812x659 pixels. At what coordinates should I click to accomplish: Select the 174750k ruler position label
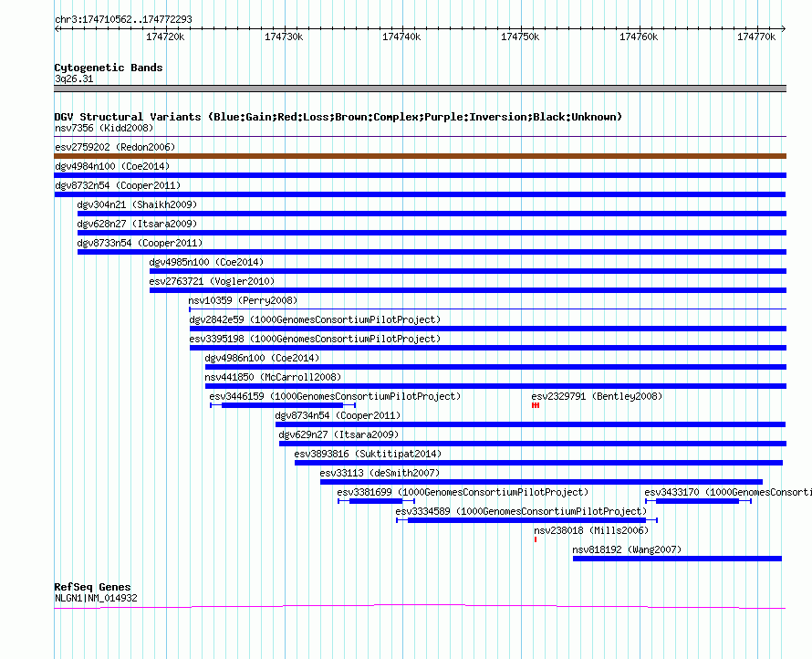pyautogui.click(x=520, y=37)
